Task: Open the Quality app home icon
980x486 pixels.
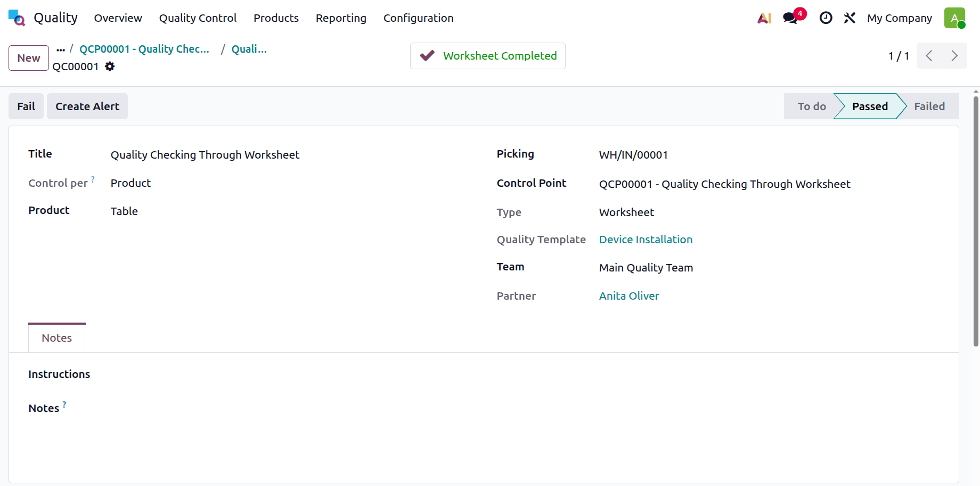Action: [x=17, y=18]
